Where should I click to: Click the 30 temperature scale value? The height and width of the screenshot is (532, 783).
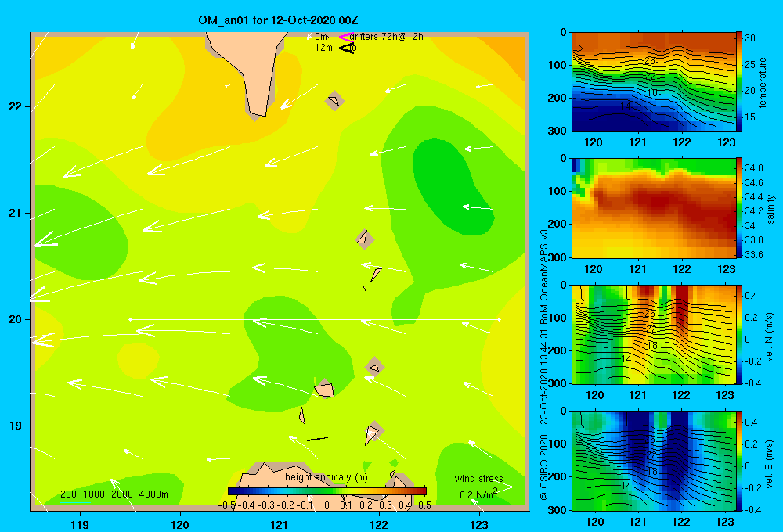click(x=750, y=38)
